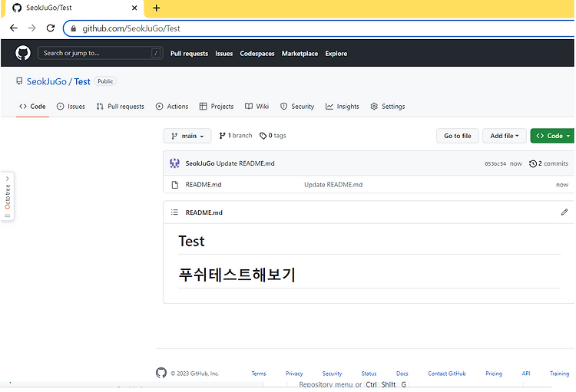Select the Settings repository tab
Screen dimensions: 576x392
click(x=388, y=107)
